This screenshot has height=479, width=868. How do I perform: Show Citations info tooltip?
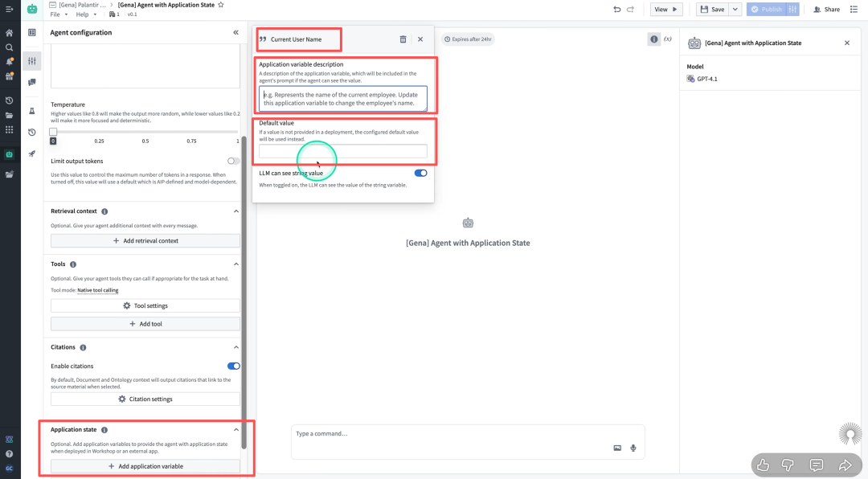83,348
